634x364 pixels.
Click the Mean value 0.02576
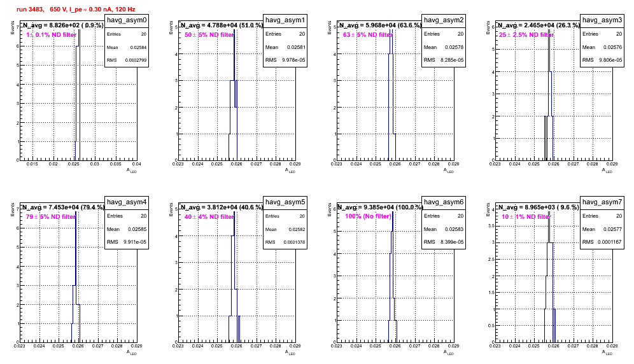point(613,47)
